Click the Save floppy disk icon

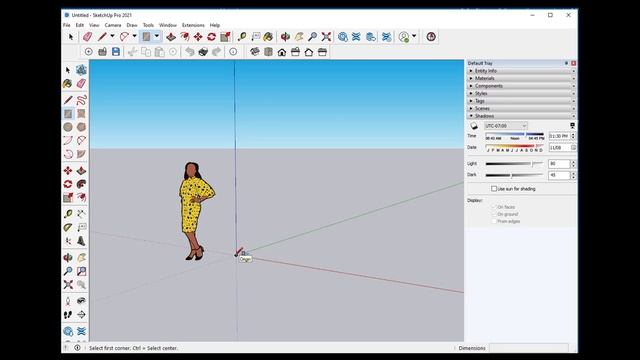(x=116, y=52)
